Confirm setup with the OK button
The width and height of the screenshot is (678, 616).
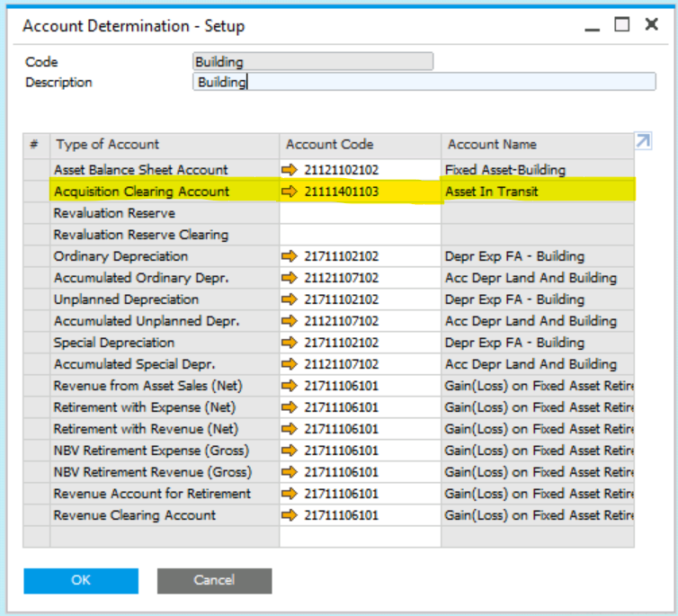click(81, 581)
